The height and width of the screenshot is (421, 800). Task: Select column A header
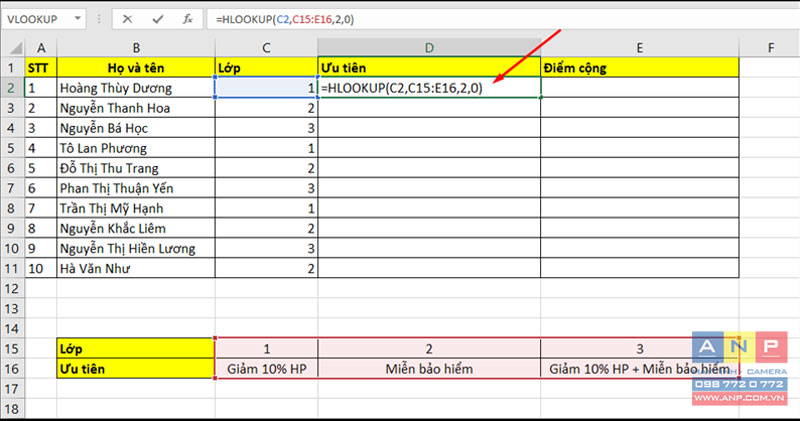pos(41,48)
